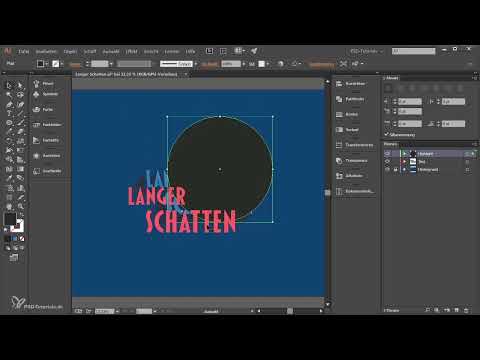Click the GPU performance rocket icon

254,51
